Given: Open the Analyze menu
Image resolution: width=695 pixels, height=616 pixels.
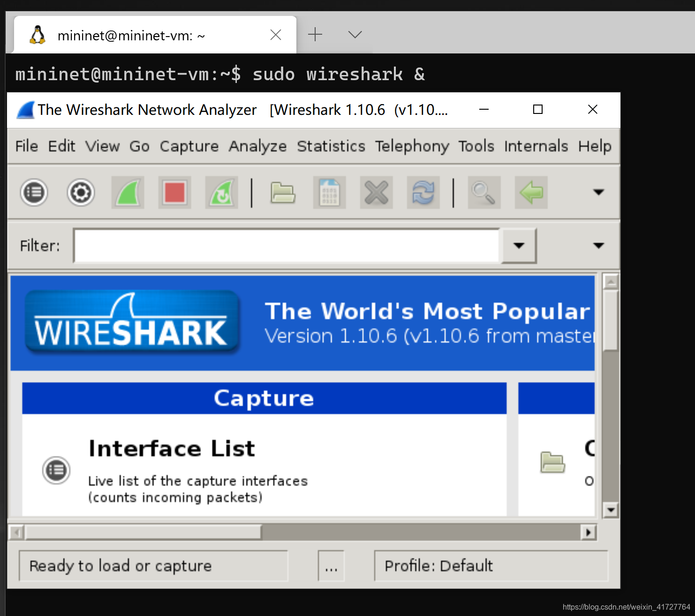Looking at the screenshot, I should (257, 146).
